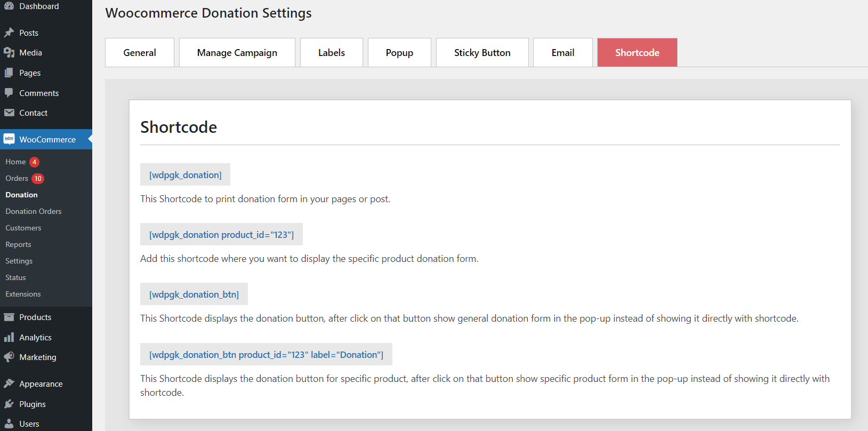Switch to the Popup tab
868x431 pixels.
point(399,52)
